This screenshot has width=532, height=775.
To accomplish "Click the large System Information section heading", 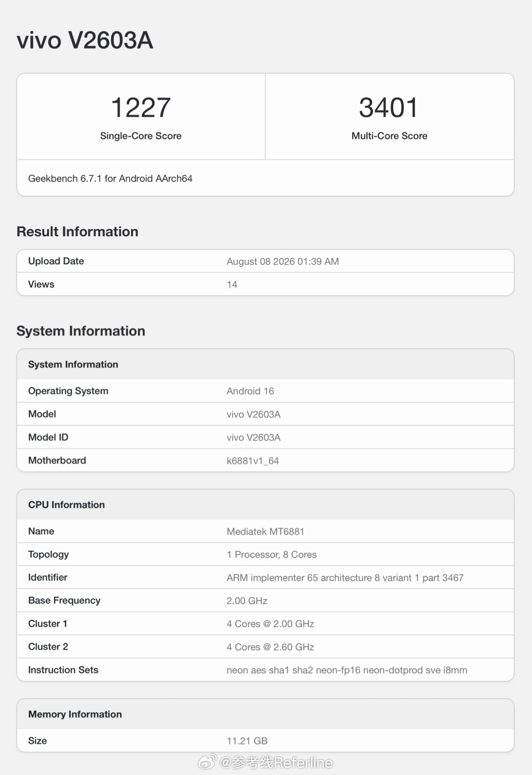I will (x=81, y=331).
